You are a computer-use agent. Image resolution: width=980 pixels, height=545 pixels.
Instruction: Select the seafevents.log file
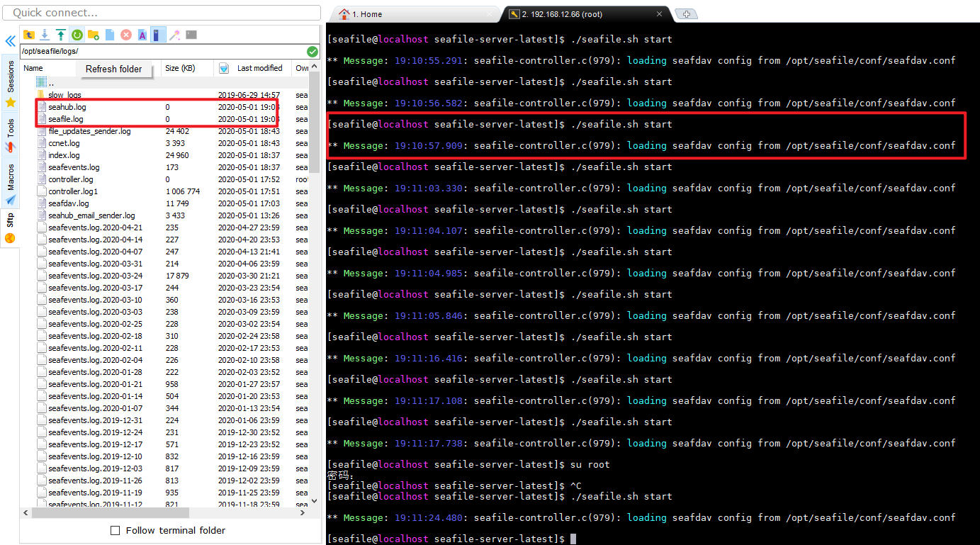74,167
